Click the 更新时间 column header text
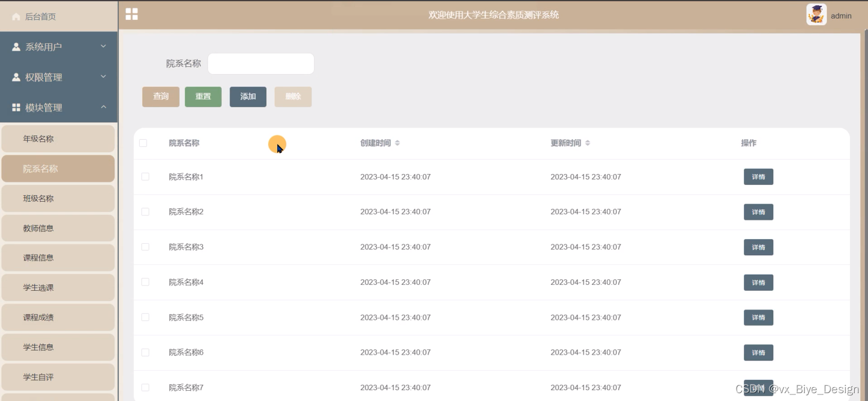 [566, 143]
